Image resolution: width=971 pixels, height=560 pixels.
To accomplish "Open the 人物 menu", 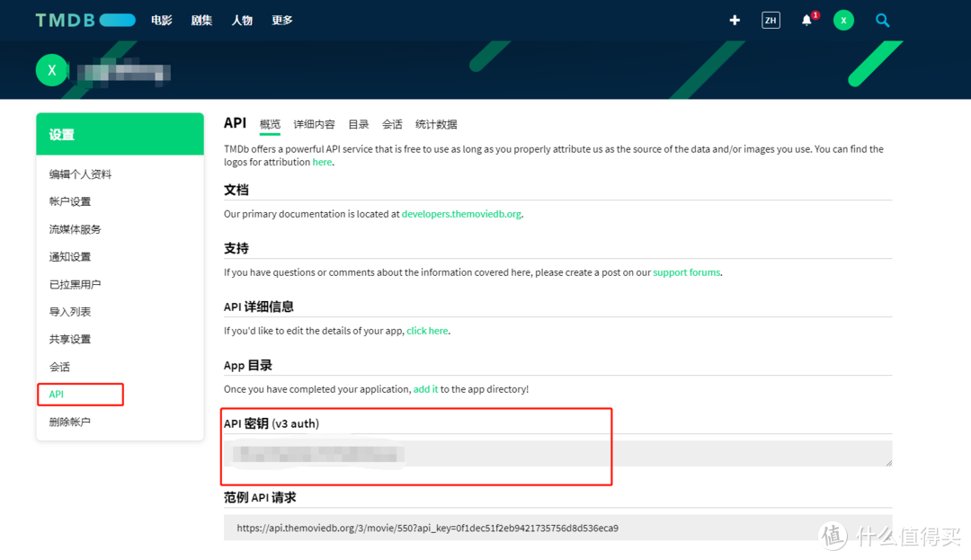I will point(242,21).
